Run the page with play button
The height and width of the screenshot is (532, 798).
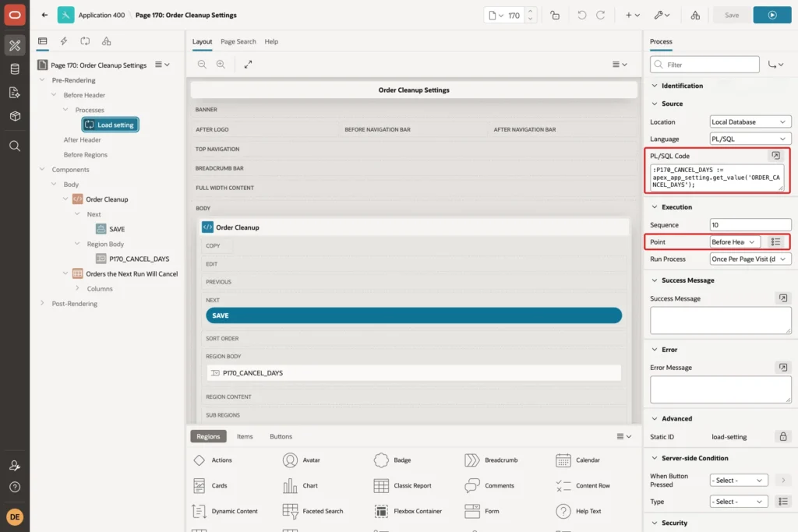(772, 16)
